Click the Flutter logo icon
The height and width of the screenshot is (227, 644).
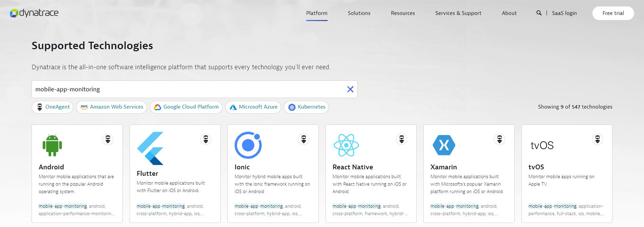pos(150,148)
